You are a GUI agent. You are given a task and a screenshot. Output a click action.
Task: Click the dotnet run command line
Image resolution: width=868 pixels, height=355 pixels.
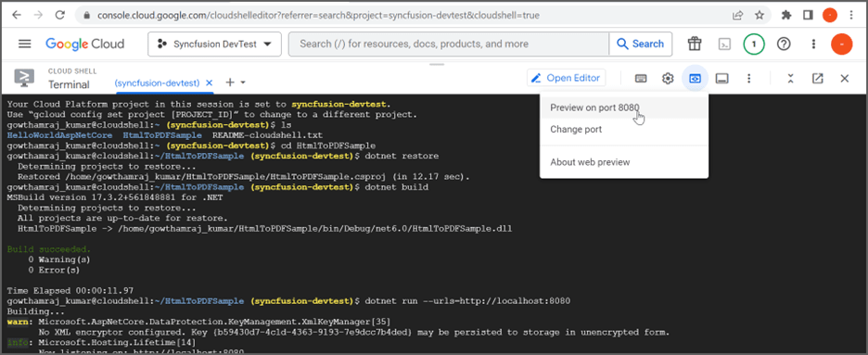[x=467, y=301]
